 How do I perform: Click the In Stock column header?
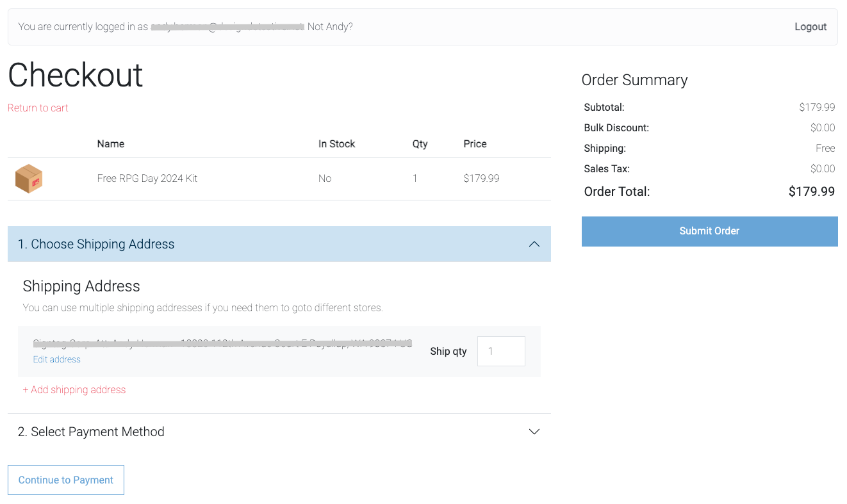pos(336,143)
